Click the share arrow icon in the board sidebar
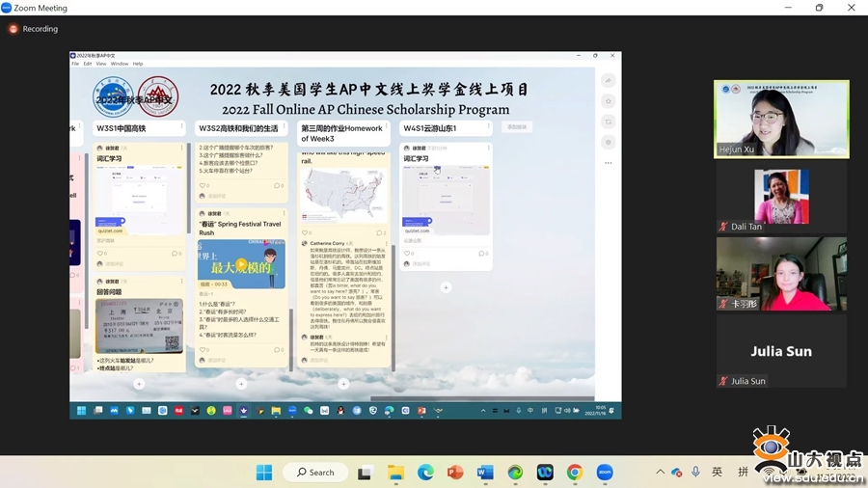Viewport: 868px width, 488px height. tap(608, 81)
